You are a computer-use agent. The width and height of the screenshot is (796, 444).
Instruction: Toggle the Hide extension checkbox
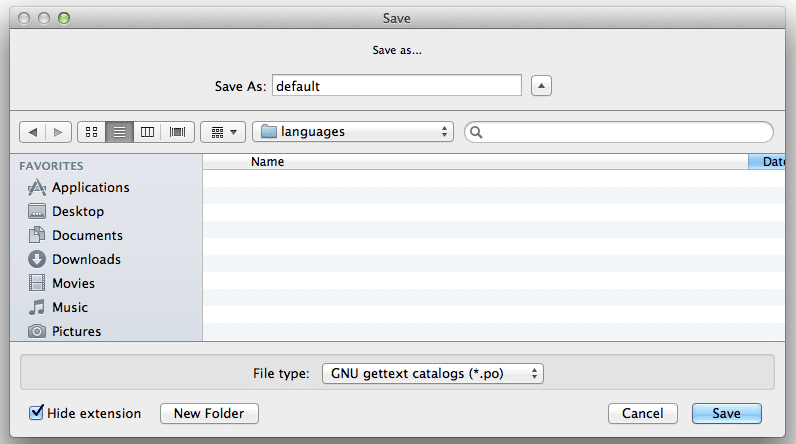(37, 413)
